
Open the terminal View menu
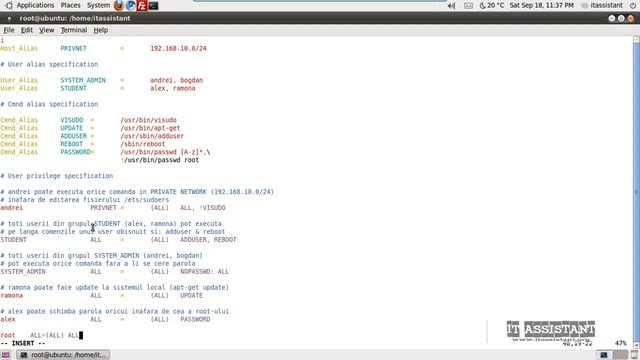coord(47,30)
